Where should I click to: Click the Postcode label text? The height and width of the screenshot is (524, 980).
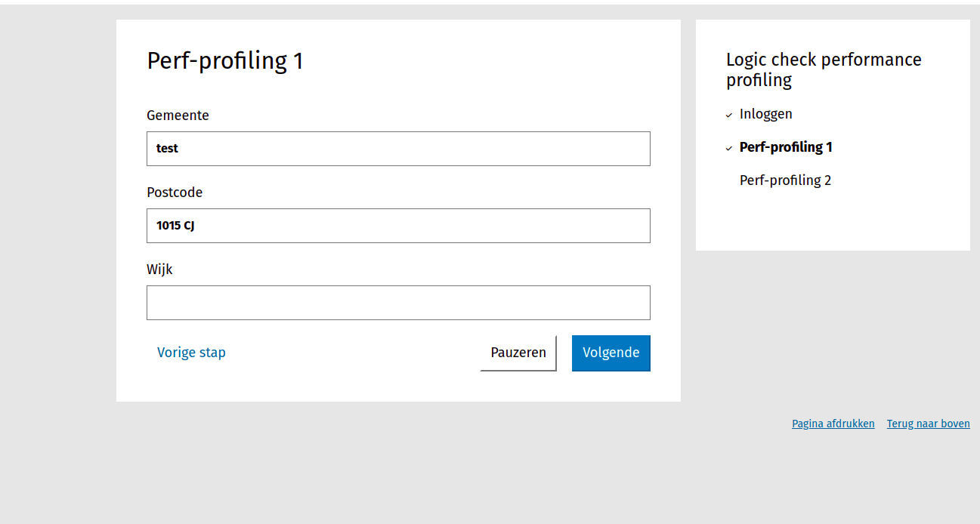175,193
